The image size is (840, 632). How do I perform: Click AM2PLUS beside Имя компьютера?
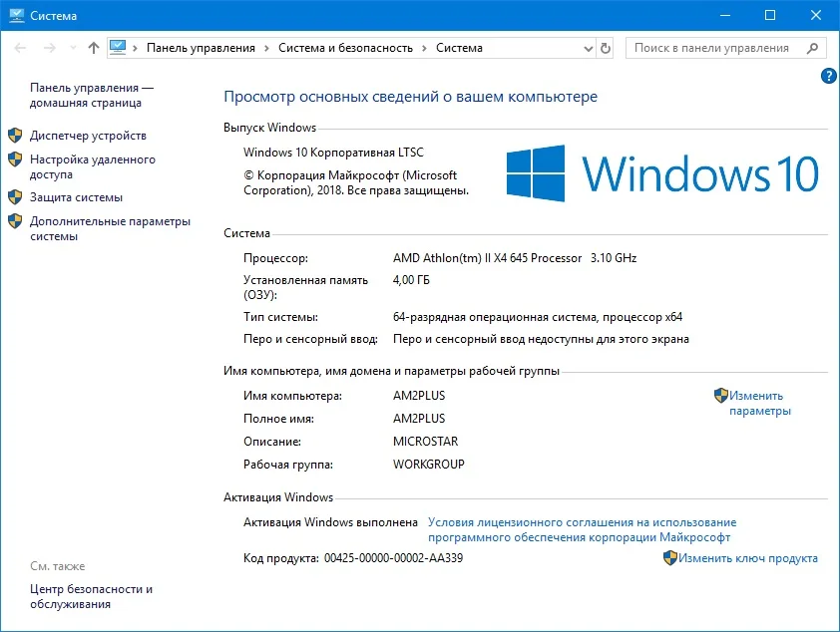(x=419, y=396)
